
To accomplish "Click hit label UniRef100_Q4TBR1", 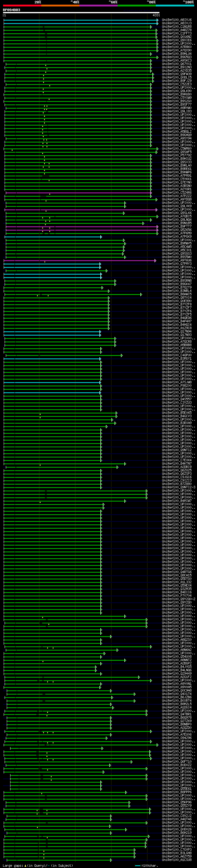I will (177, 714).
